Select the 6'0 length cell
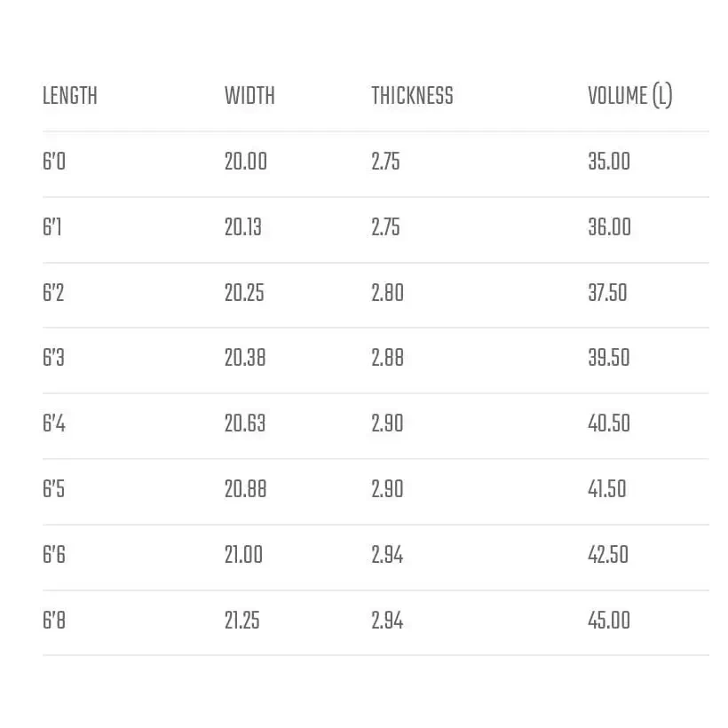 click(x=54, y=162)
